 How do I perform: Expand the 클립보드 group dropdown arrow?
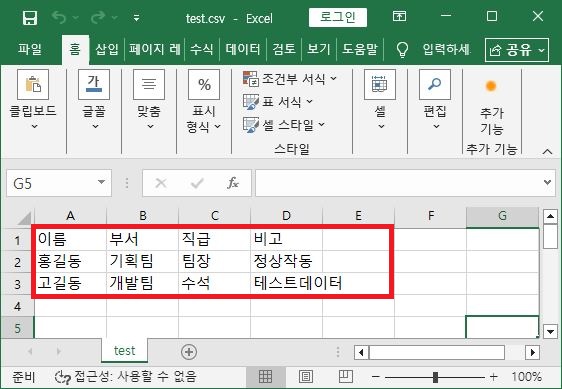point(34,126)
